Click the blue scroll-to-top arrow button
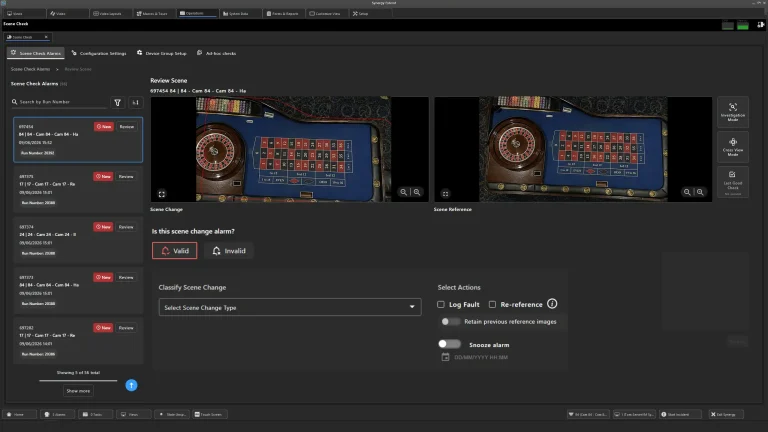 (x=131, y=385)
